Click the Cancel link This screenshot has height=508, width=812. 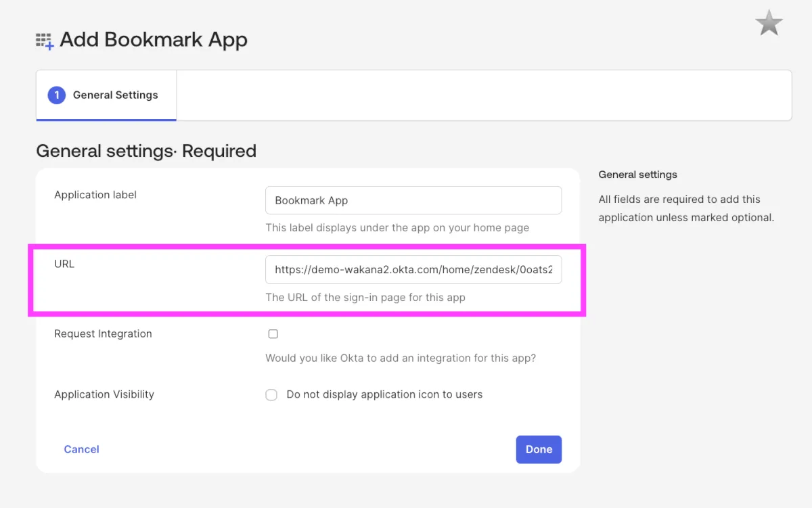coord(81,449)
